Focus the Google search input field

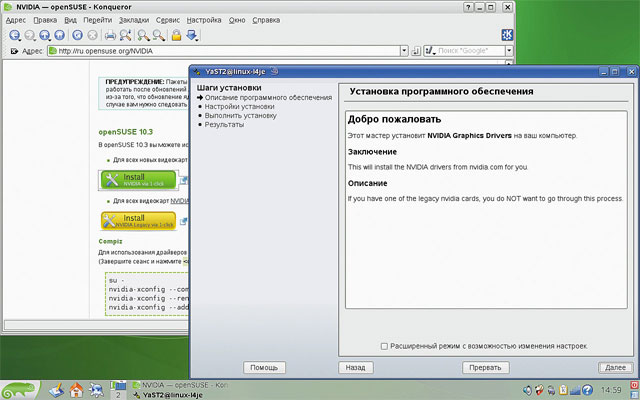click(x=470, y=51)
